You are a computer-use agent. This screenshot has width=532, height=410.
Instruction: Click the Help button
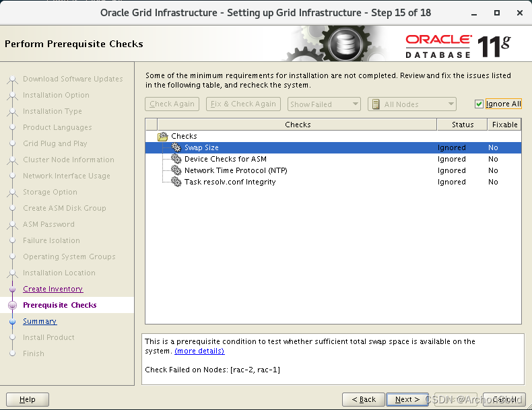coord(28,399)
